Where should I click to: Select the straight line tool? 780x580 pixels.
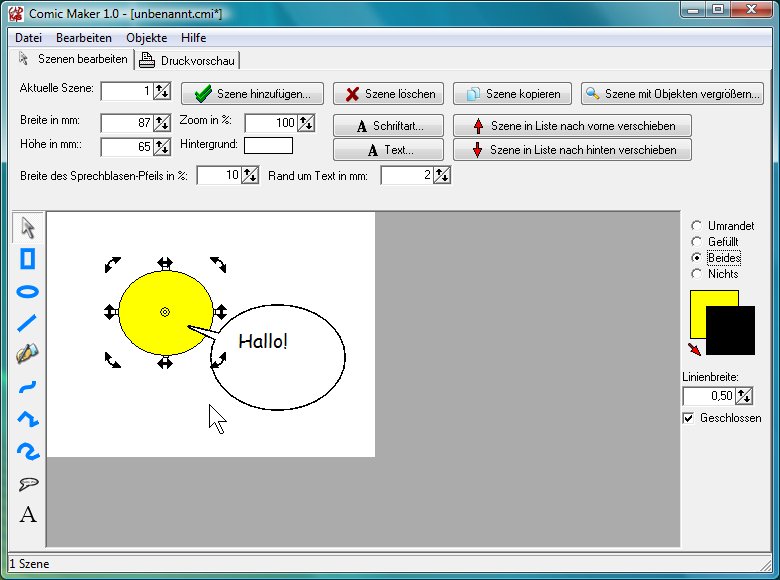pyautogui.click(x=28, y=322)
